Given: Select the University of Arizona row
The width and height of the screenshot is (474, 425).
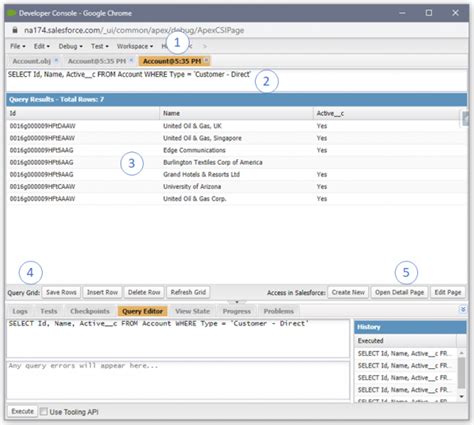Looking at the screenshot, I should pos(236,187).
